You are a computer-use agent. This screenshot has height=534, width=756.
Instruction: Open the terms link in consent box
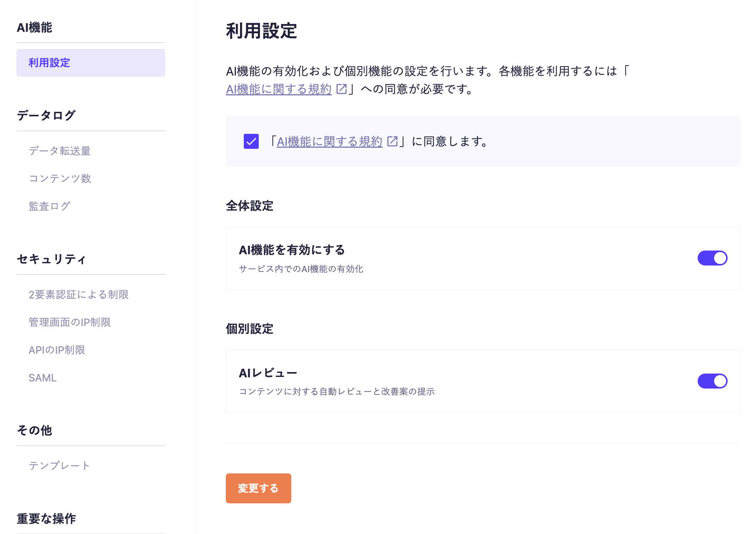[329, 141]
